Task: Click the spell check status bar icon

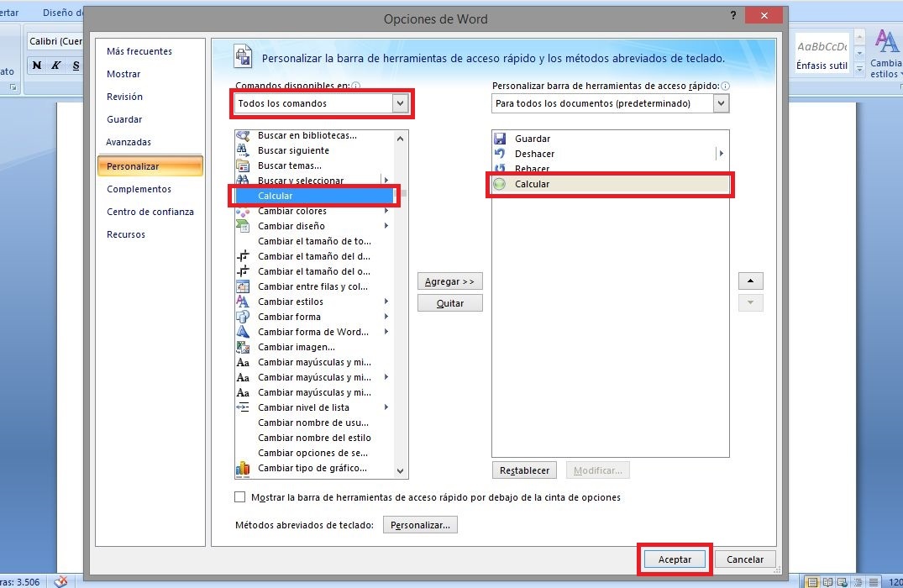Action: point(60,581)
